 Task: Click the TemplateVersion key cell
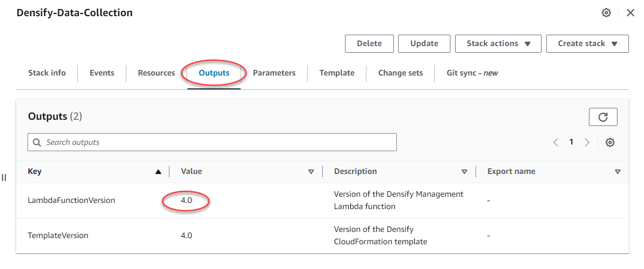(58, 235)
